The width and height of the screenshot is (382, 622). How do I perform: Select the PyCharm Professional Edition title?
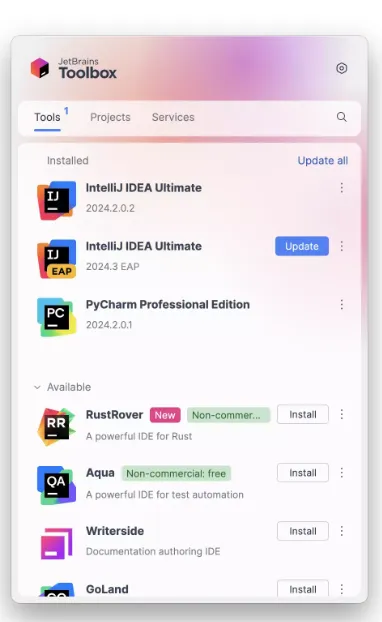(168, 304)
